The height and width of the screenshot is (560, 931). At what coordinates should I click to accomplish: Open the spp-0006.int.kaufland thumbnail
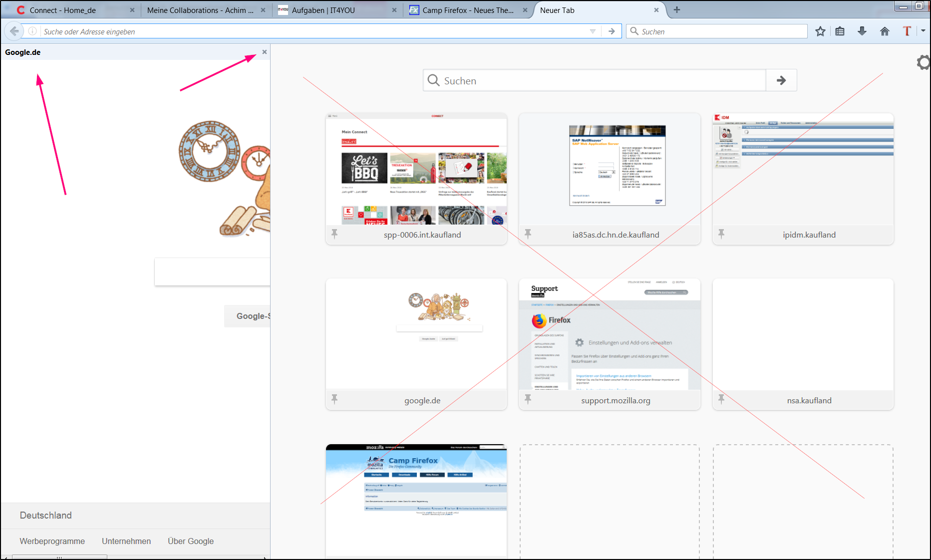(x=416, y=179)
